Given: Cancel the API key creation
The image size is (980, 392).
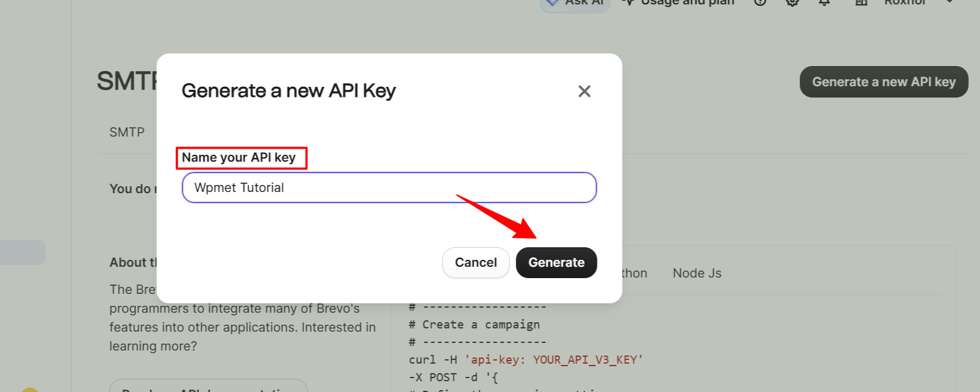Looking at the screenshot, I should pos(476,262).
